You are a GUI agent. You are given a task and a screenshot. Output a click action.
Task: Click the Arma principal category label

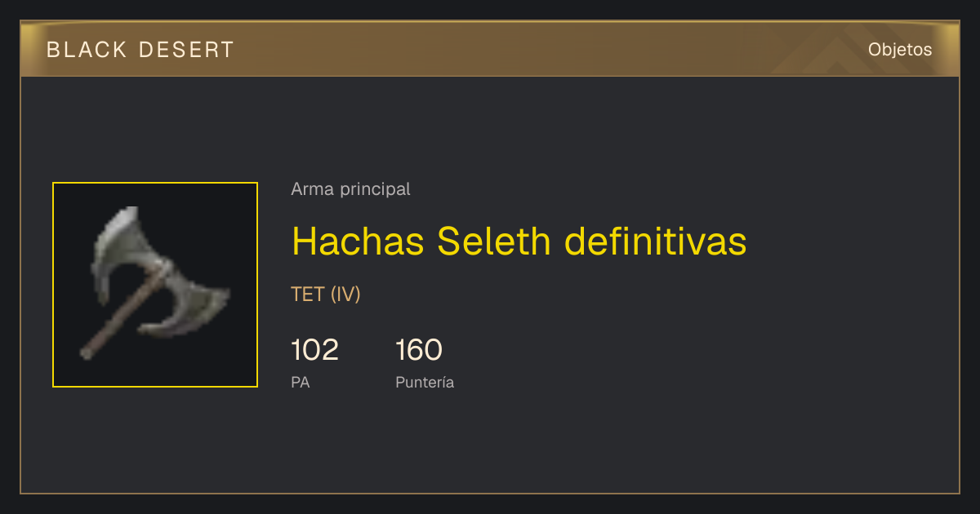click(x=350, y=189)
